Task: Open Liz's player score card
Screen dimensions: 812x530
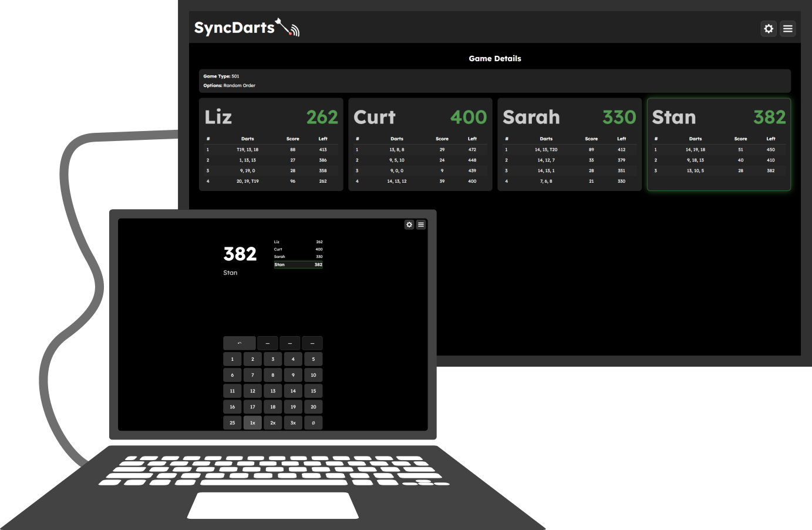Action: coord(271,145)
